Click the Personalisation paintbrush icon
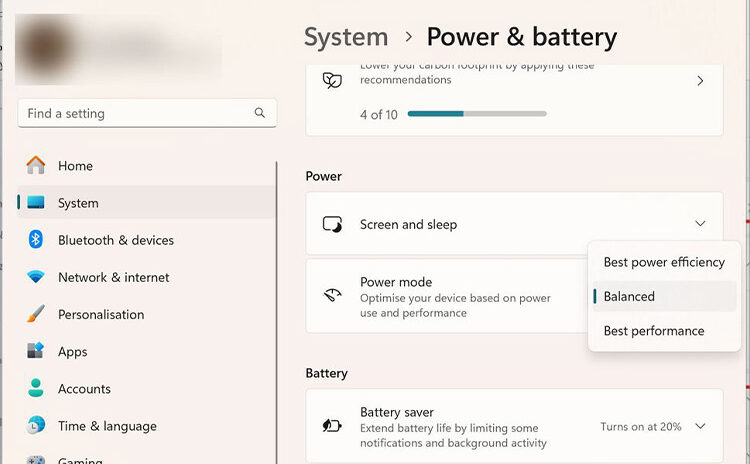 tap(36, 314)
